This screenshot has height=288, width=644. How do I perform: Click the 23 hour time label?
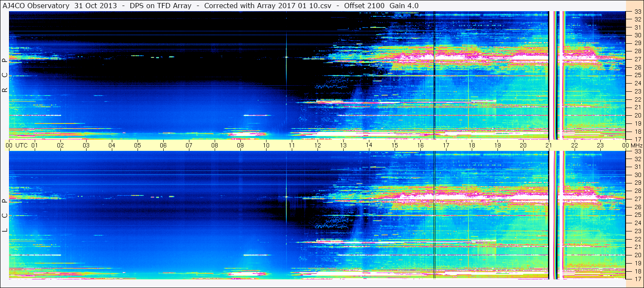click(x=600, y=145)
